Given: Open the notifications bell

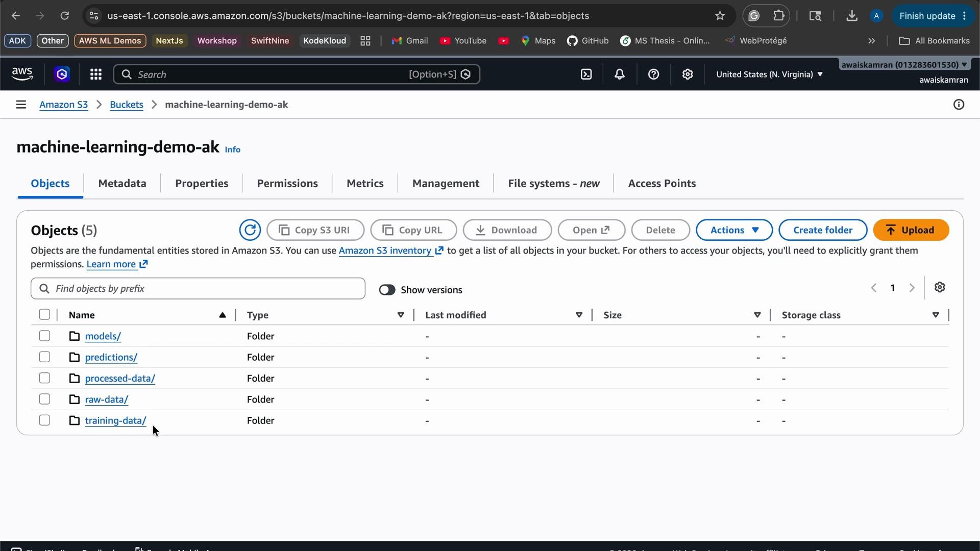Looking at the screenshot, I should click(x=619, y=74).
